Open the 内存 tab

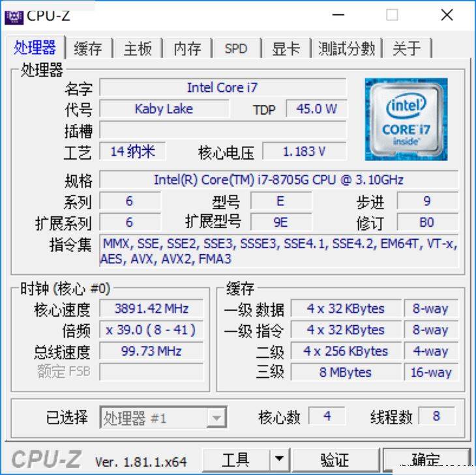click(x=188, y=48)
